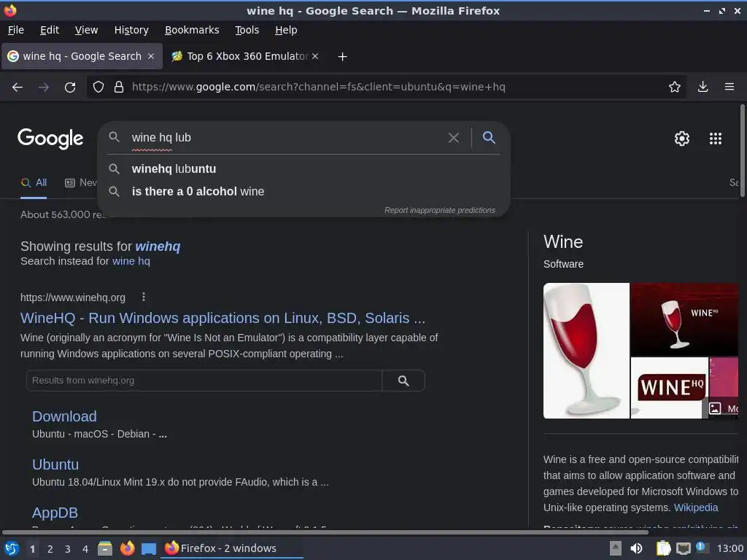
Task: Click the horizontal page scrollbar
Action: (x=325, y=532)
